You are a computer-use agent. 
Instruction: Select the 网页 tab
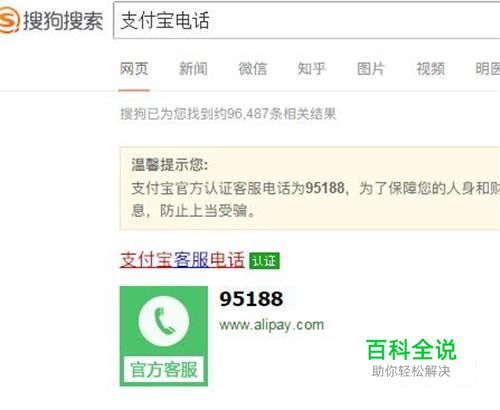tap(134, 69)
